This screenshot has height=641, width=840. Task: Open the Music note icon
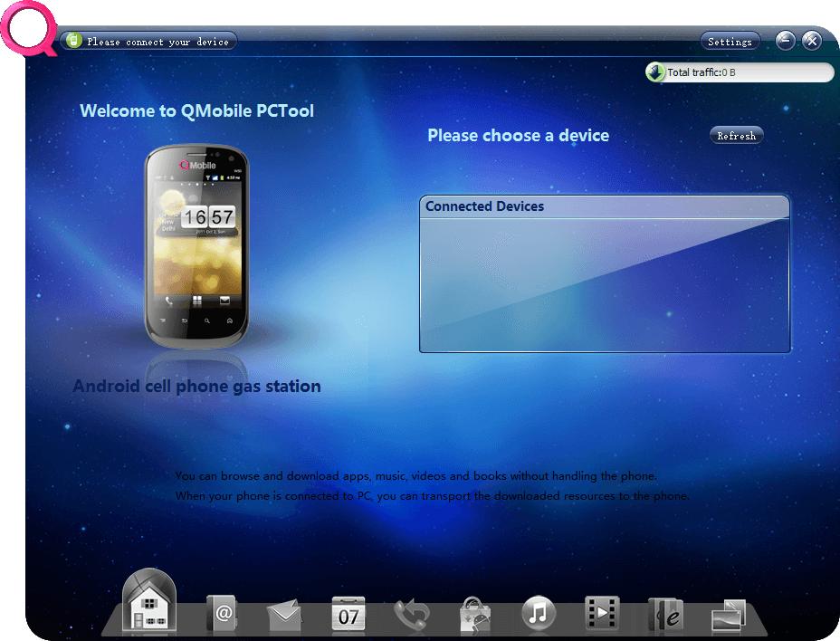(x=539, y=612)
